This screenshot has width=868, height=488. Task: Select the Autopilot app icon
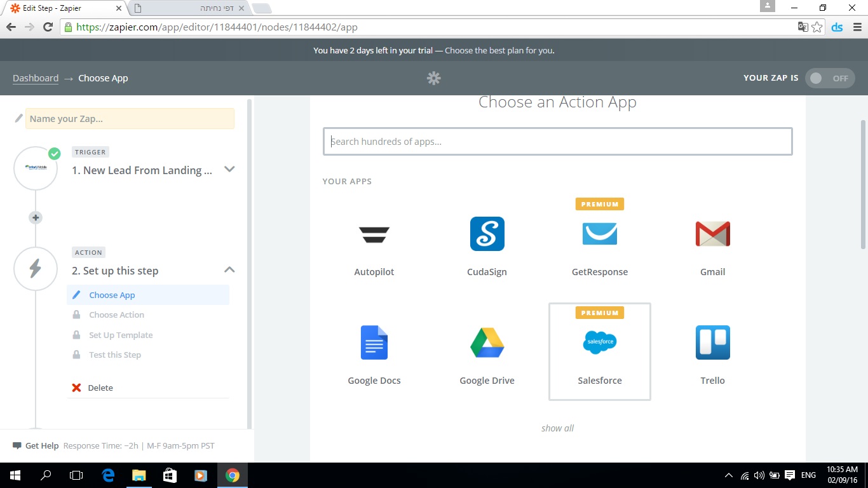[x=374, y=234]
